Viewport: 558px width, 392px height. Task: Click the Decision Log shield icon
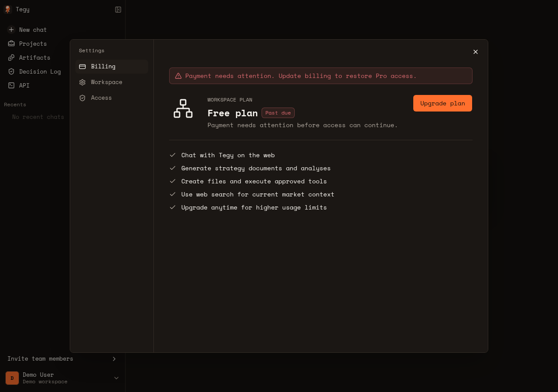(11, 71)
